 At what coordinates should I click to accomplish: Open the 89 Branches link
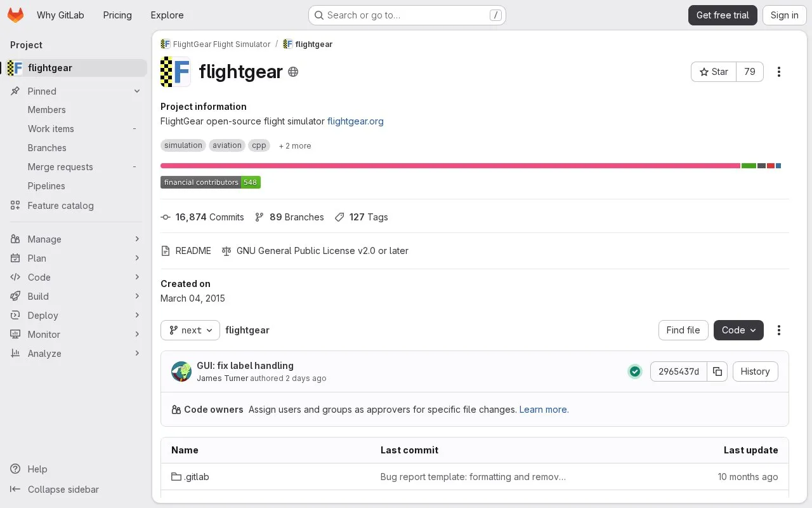click(289, 217)
